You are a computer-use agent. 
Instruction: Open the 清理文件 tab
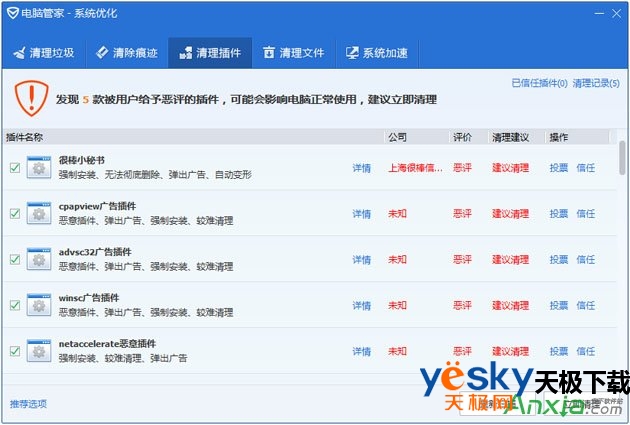point(294,53)
